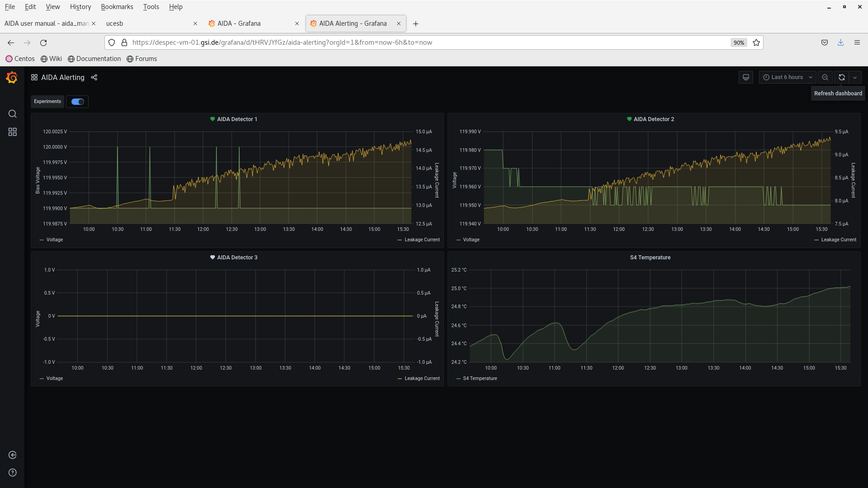This screenshot has height=488, width=868.
Task: Click the S4 Temperature legend color swatch
Action: pyautogui.click(x=458, y=379)
